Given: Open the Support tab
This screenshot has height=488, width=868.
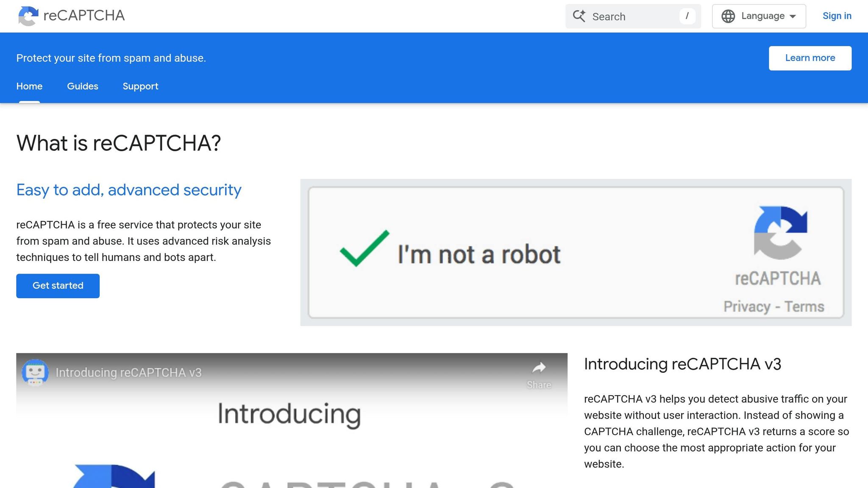Looking at the screenshot, I should [x=140, y=86].
